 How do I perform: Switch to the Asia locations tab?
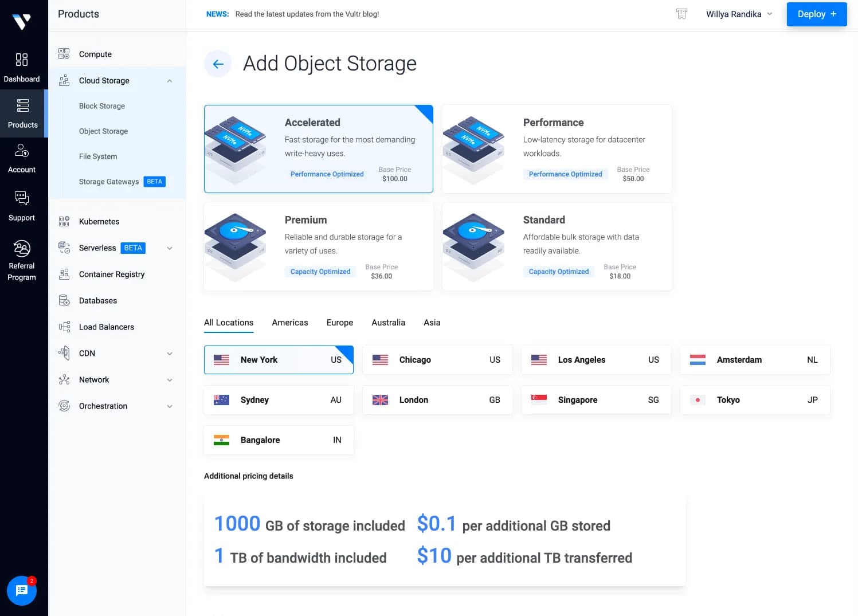[432, 323]
